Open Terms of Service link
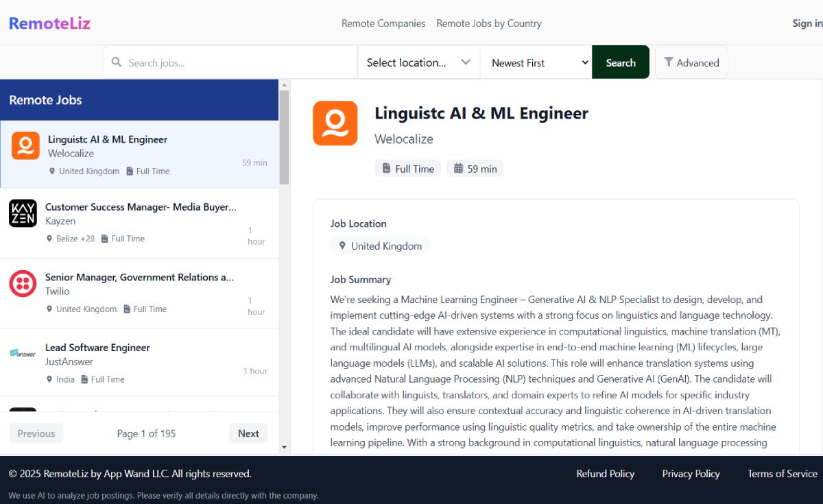The height and width of the screenshot is (504, 823). point(783,474)
